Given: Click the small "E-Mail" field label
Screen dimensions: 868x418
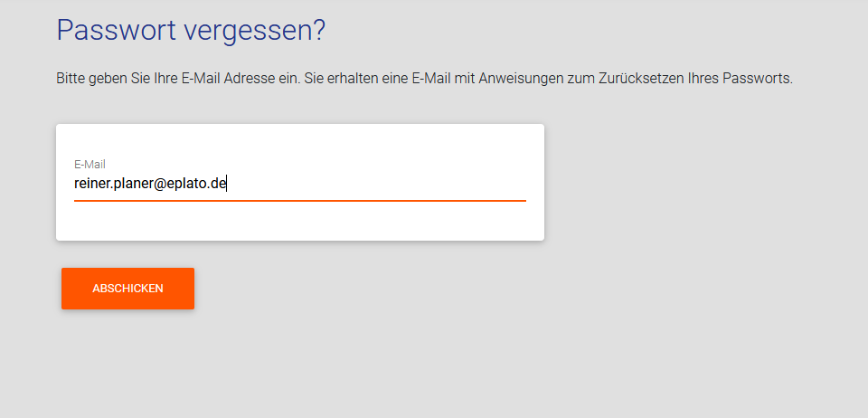Looking at the screenshot, I should coord(90,164).
